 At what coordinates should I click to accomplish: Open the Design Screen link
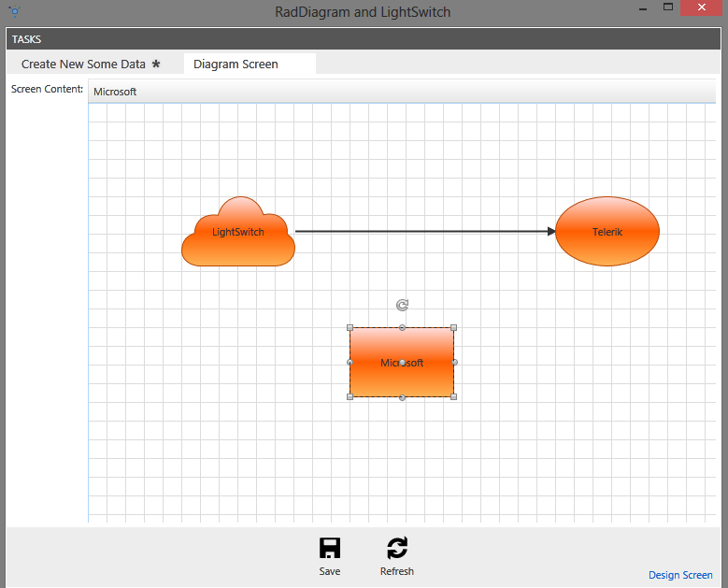pyautogui.click(x=680, y=575)
